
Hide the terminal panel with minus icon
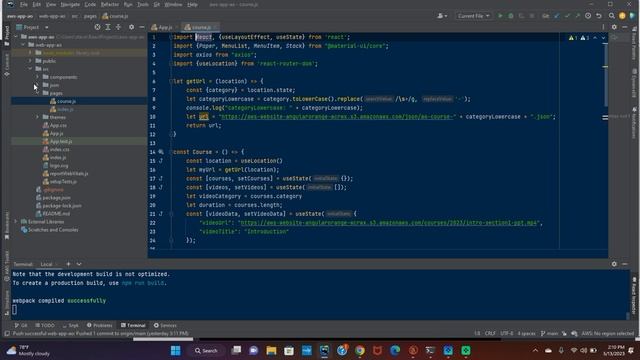[x=624, y=264]
